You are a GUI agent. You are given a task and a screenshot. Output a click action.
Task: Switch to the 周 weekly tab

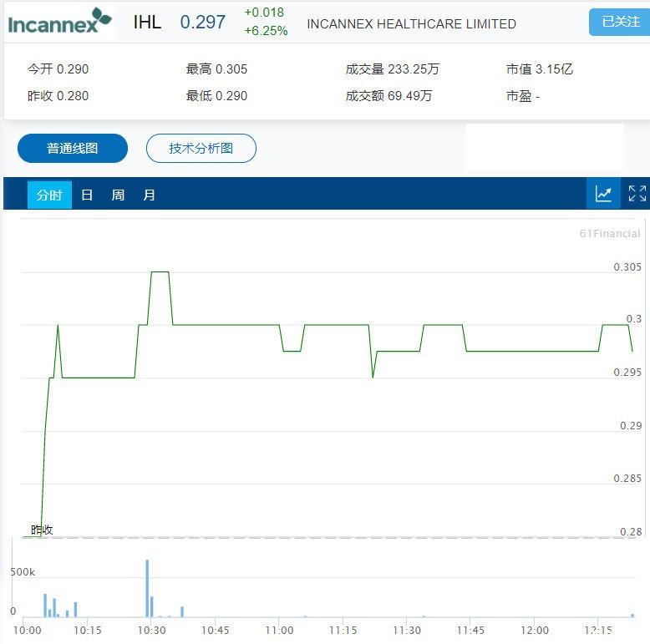pos(118,195)
